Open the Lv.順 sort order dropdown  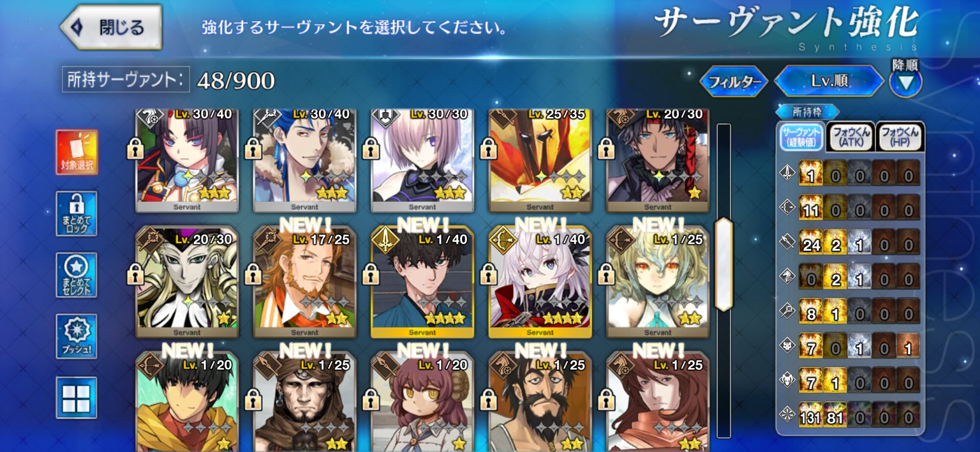[x=829, y=81]
